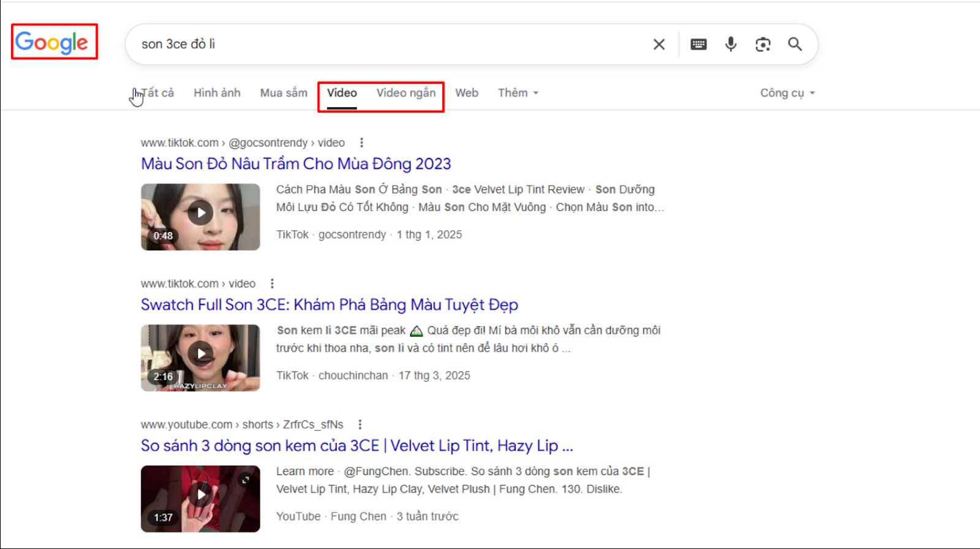
Task: Click 'TikTok · gocsontrendy' source text
Action: point(331,234)
